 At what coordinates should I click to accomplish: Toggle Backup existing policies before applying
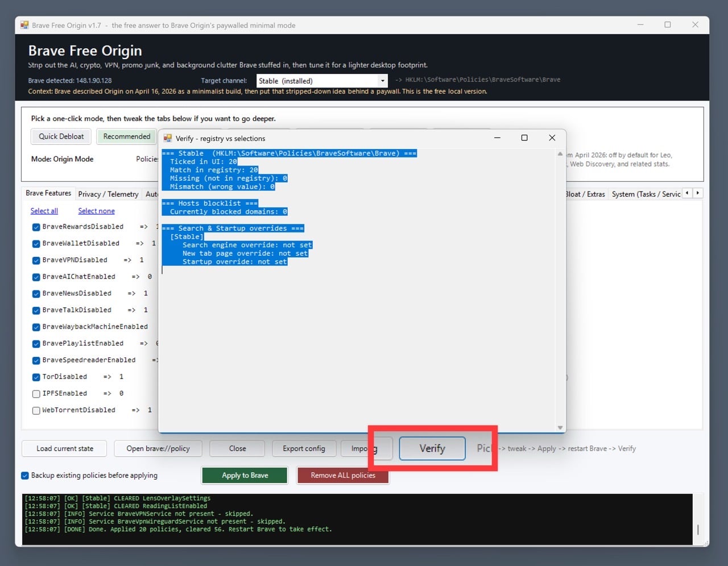coord(25,476)
